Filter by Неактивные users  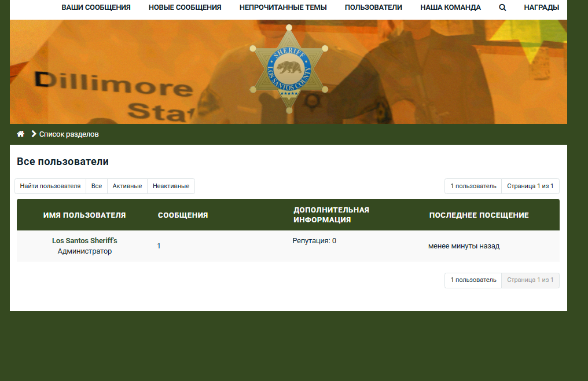171,186
